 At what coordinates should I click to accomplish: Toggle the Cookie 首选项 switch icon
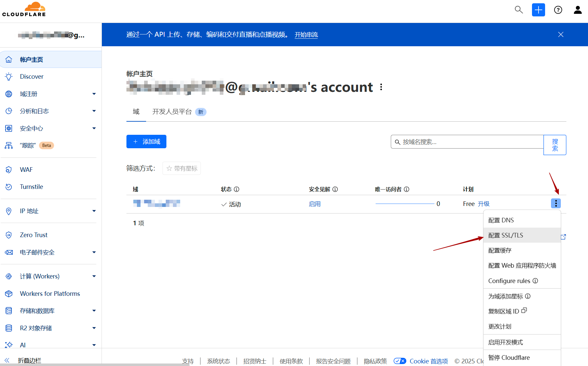(400, 361)
